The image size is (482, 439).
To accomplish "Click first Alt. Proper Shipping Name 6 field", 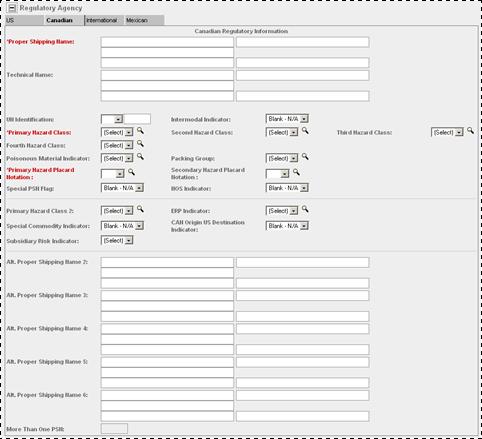I will 167,395.
